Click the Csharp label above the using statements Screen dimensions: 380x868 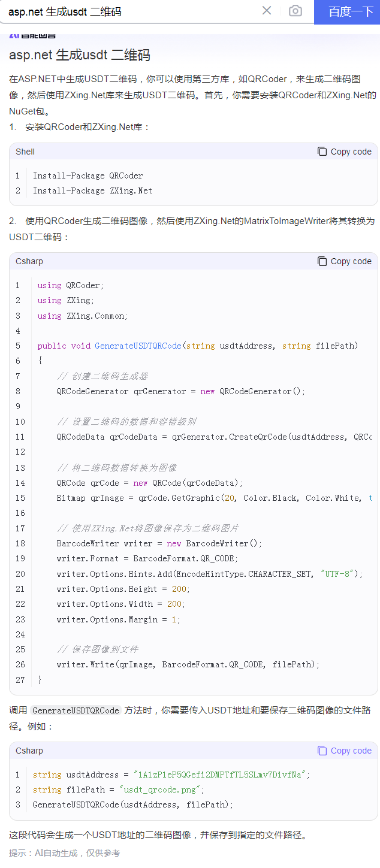point(29,261)
